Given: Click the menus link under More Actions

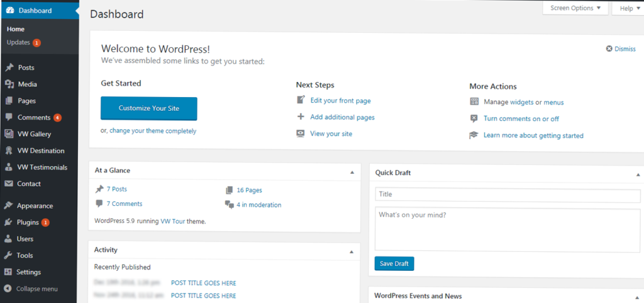Looking at the screenshot, I should coord(553,103).
